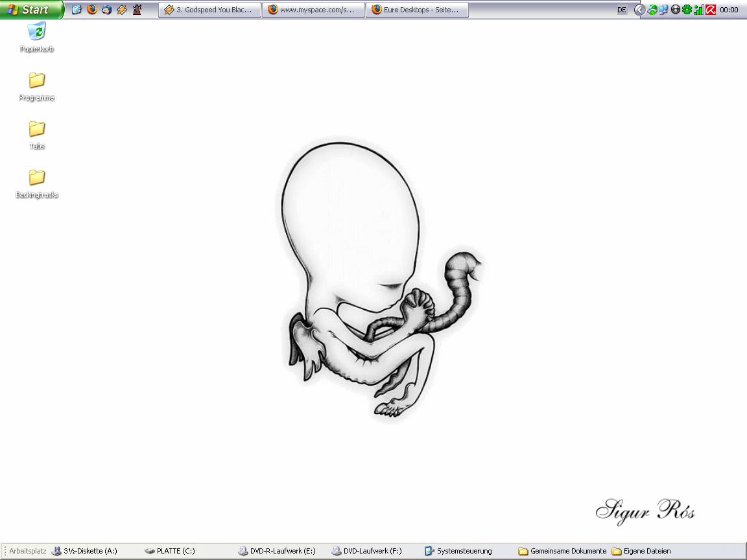
Task: Click the green globe network tray icon
Action: coord(652,10)
